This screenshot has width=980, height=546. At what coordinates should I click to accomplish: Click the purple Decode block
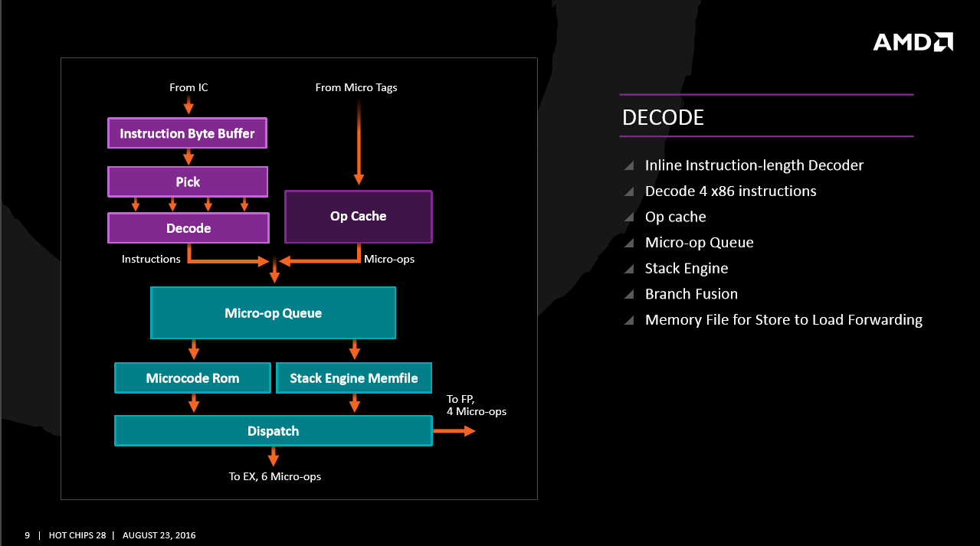click(x=188, y=228)
